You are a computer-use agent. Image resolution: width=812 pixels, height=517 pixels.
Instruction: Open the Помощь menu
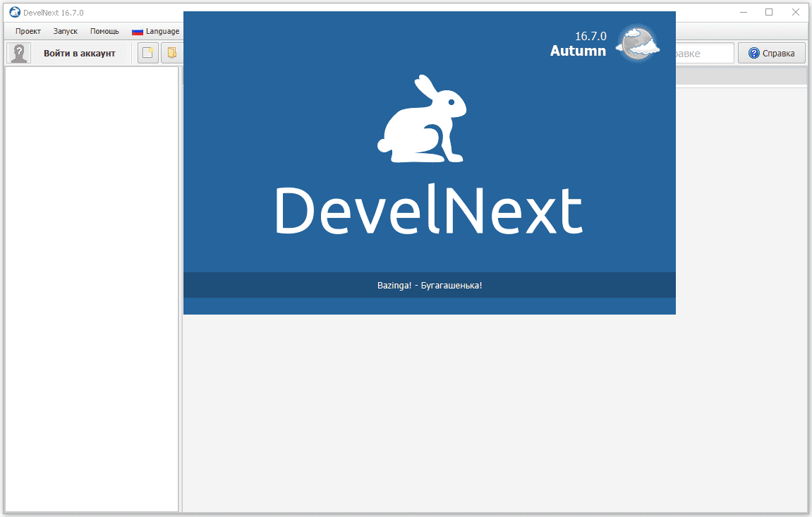click(x=104, y=31)
